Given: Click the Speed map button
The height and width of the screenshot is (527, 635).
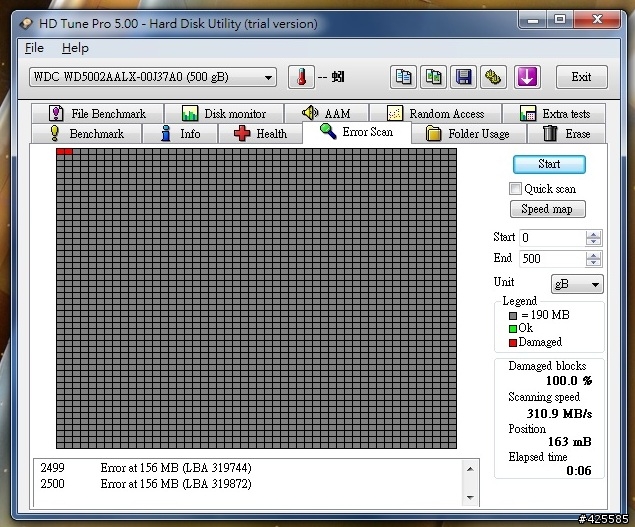Looking at the screenshot, I should [x=548, y=209].
